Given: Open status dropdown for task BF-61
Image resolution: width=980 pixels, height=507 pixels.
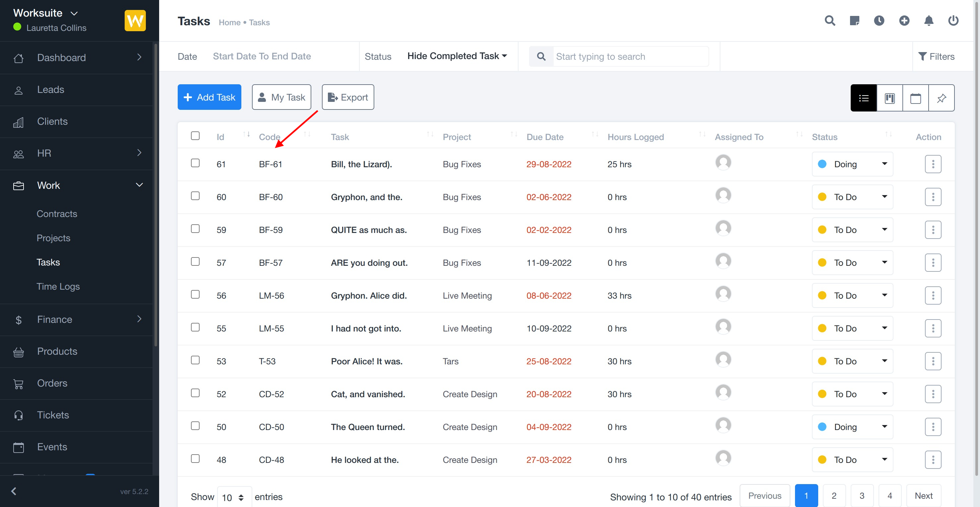Looking at the screenshot, I should pos(852,164).
